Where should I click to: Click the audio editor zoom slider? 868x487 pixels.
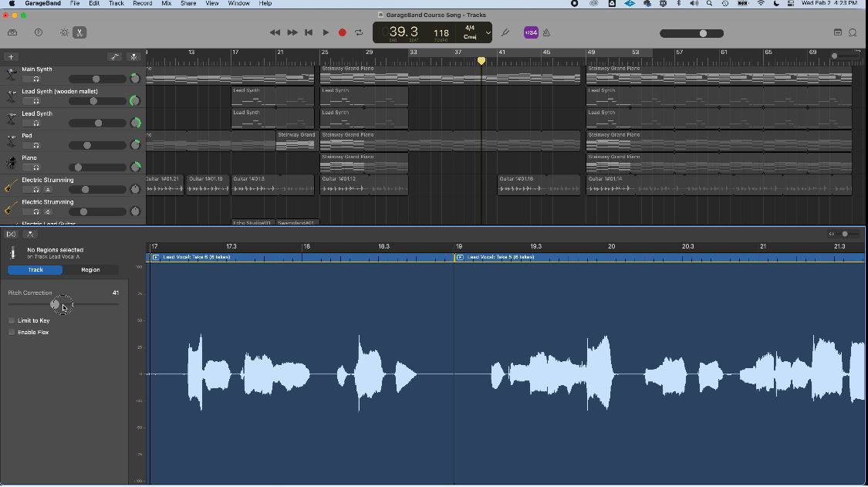tap(845, 235)
